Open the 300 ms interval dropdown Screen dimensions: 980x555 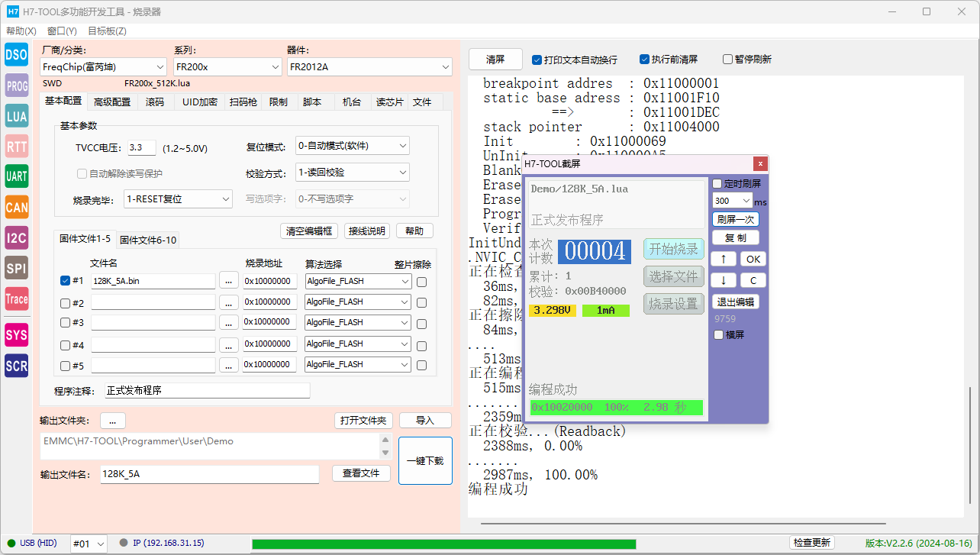click(x=732, y=201)
